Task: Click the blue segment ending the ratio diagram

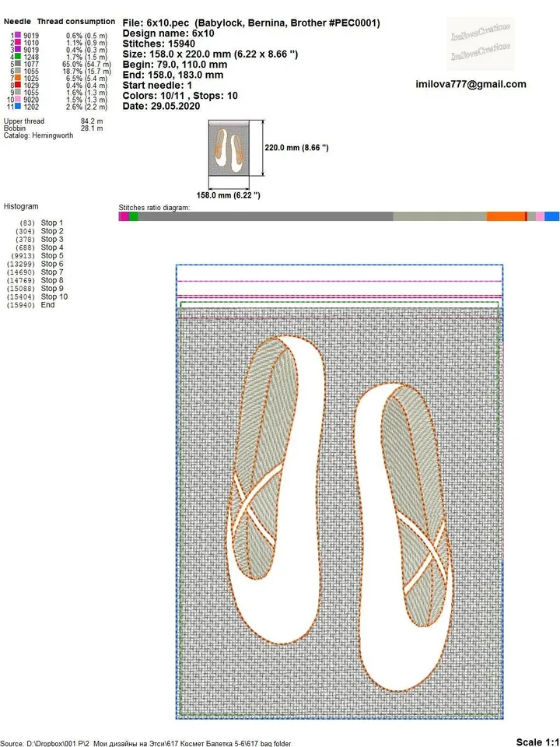Action: pos(552,216)
